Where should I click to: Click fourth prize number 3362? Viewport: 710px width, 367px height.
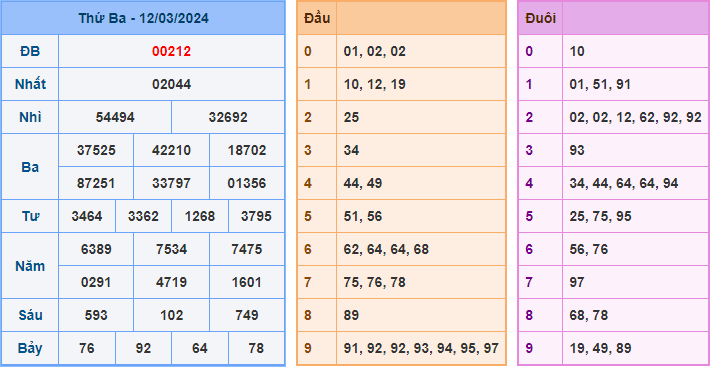(x=143, y=216)
